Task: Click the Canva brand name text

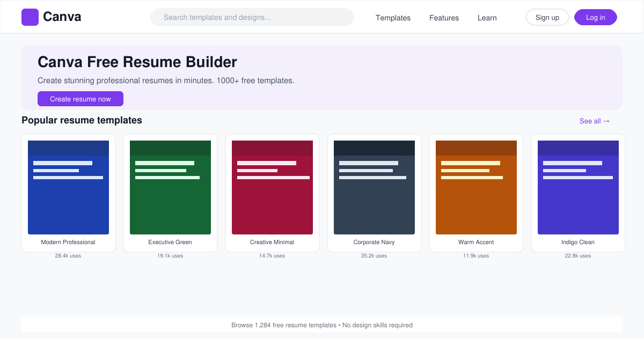Action: click(x=62, y=17)
